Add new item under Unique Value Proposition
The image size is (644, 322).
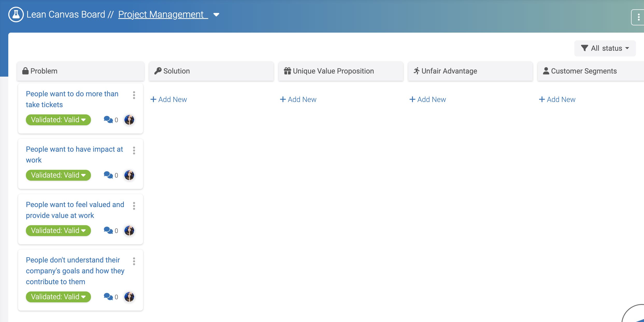click(x=298, y=99)
